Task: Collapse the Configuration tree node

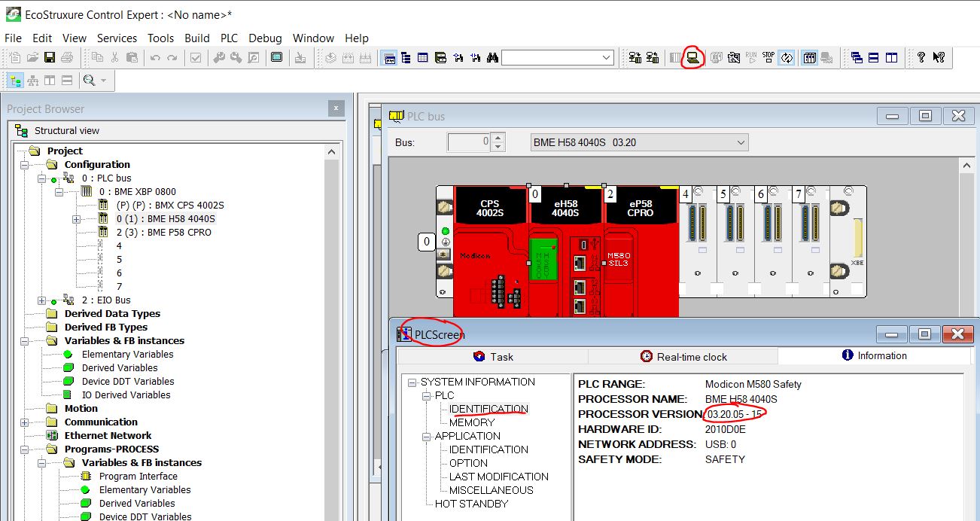Action: pos(25,164)
